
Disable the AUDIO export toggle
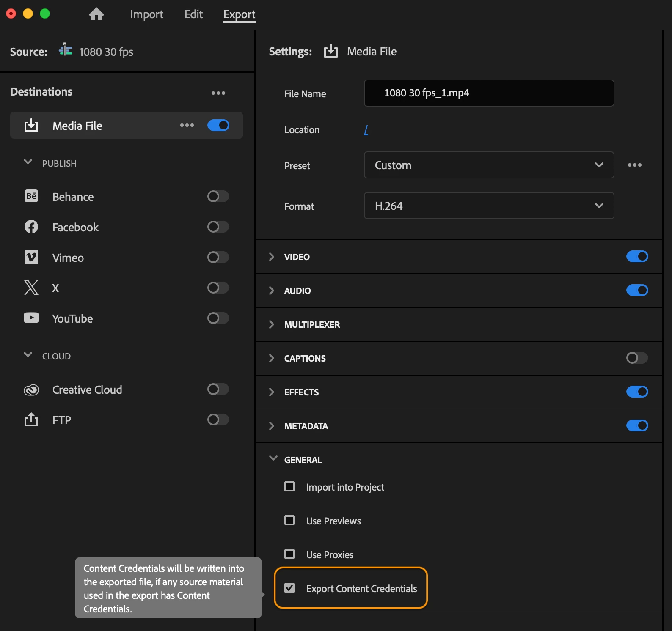[x=637, y=290]
